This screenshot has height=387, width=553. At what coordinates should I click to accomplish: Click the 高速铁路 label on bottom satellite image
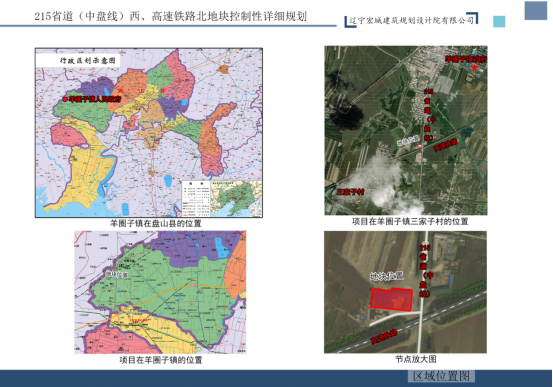[x=384, y=336]
